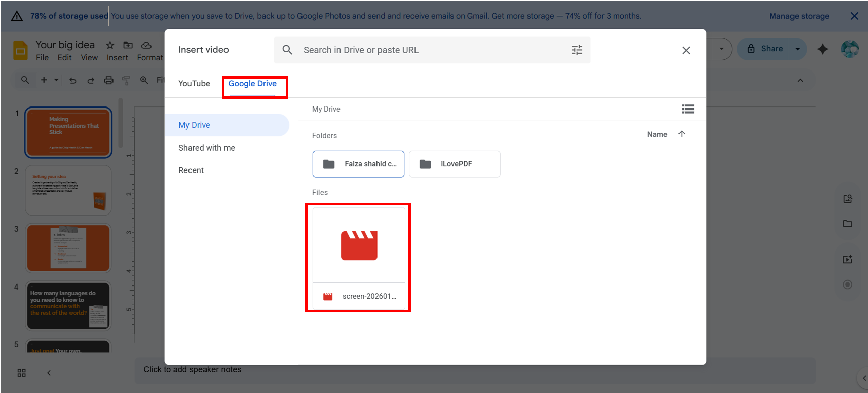Open the Edit menu
868x393 pixels.
(x=64, y=58)
